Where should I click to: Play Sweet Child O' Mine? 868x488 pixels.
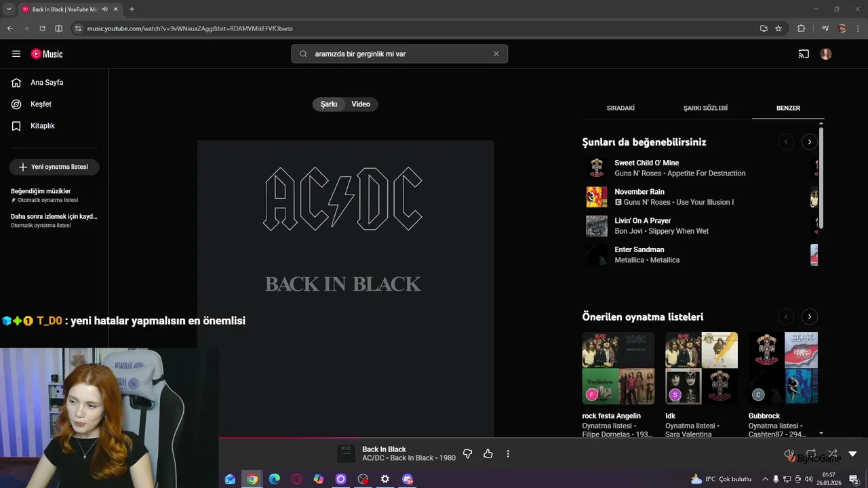coord(646,163)
